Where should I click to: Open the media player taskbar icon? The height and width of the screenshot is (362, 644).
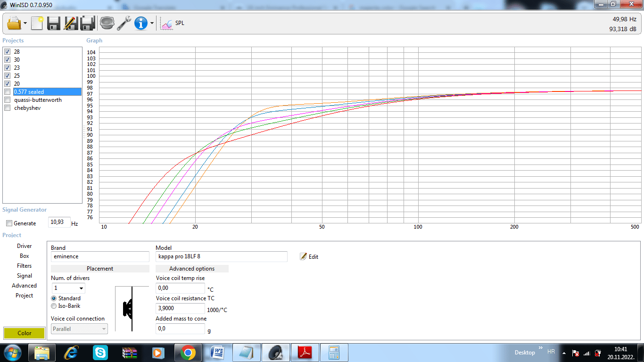click(x=159, y=353)
